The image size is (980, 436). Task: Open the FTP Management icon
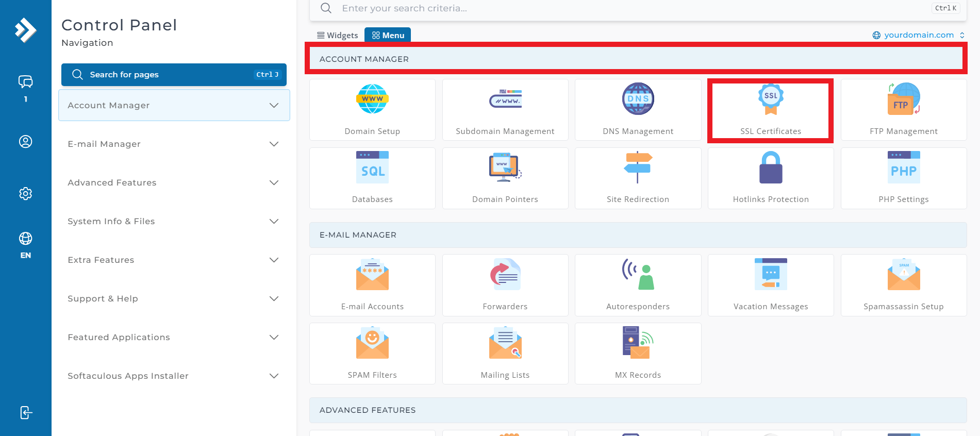[904, 98]
